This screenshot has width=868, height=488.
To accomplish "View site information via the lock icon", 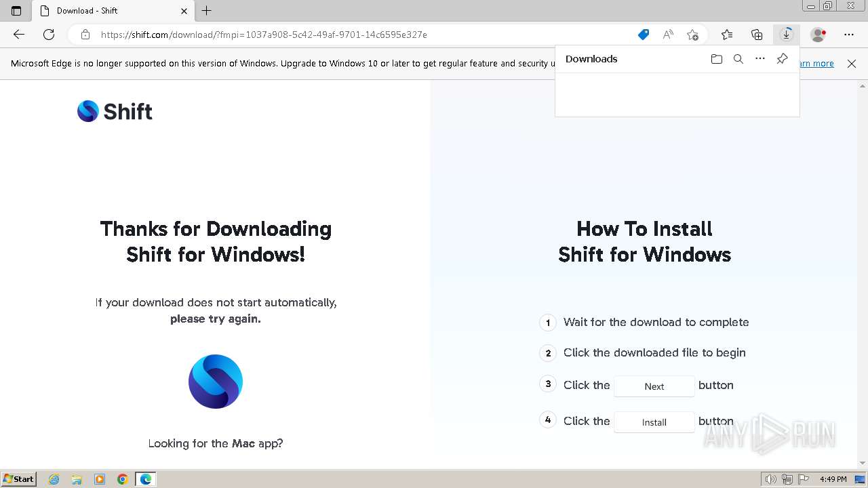I will 85,35.
